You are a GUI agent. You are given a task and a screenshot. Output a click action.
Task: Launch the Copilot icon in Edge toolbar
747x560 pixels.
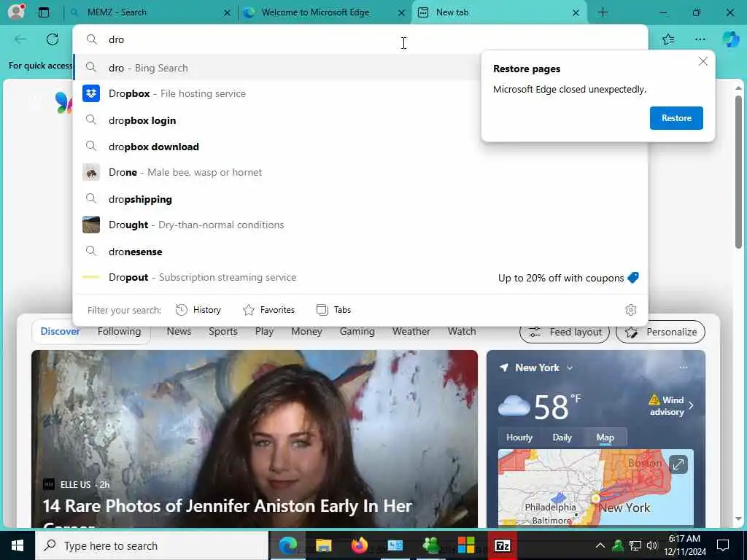point(730,39)
